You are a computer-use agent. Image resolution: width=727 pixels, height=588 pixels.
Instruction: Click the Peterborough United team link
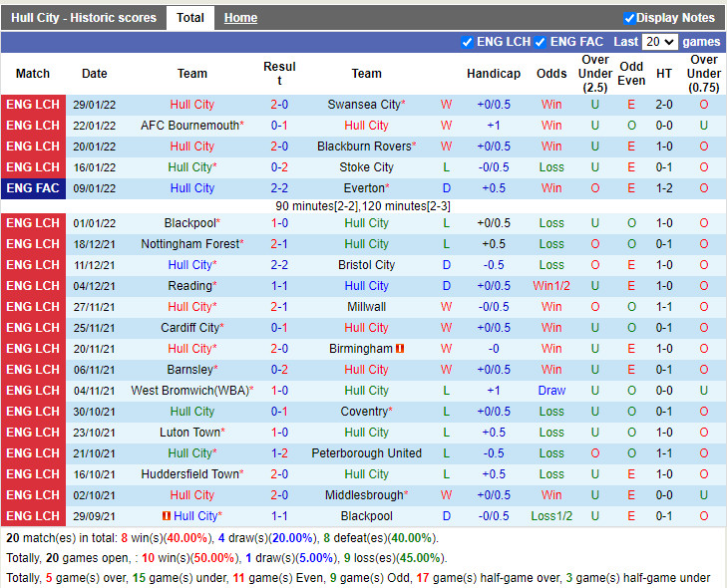click(x=367, y=453)
